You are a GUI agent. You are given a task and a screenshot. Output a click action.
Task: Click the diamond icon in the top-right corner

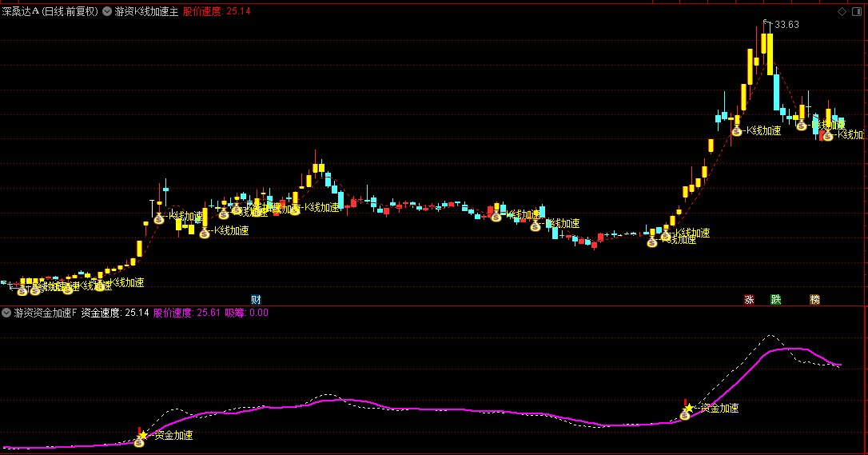pos(842,12)
